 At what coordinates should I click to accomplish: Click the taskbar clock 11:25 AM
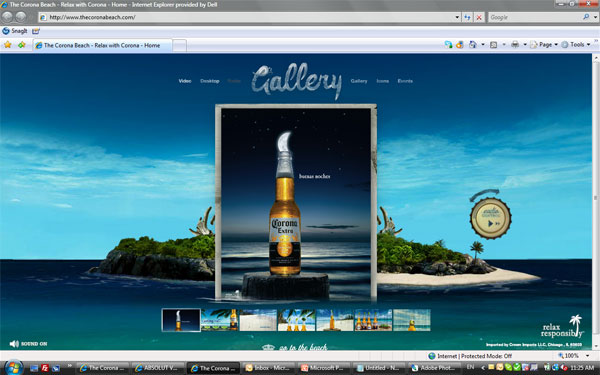(582, 368)
